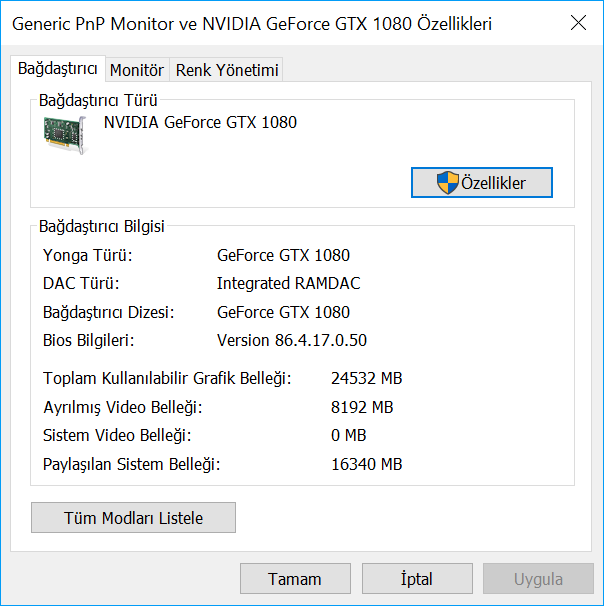Click the Bağdaştırıcı Bilgisi group heading
Image resolution: width=604 pixels, height=606 pixels.
coord(102,226)
